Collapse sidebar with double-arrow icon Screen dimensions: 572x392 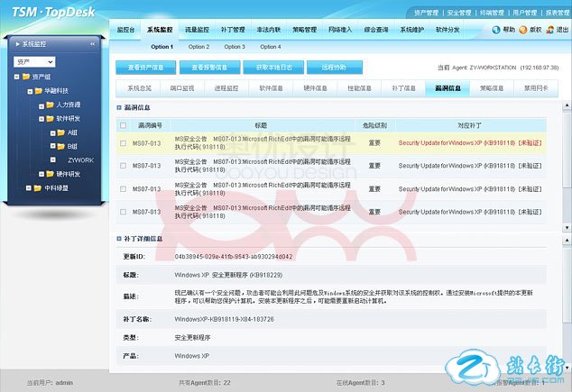[x=92, y=43]
